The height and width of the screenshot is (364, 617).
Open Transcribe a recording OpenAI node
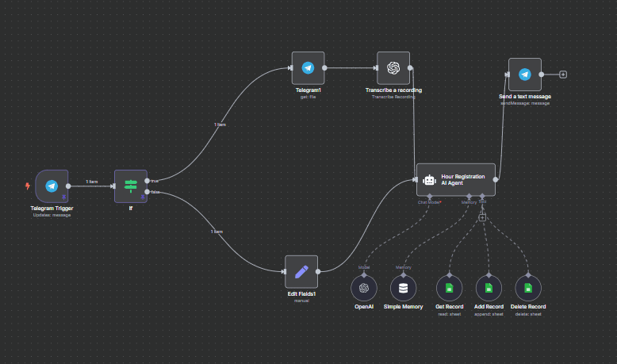pyautogui.click(x=393, y=68)
